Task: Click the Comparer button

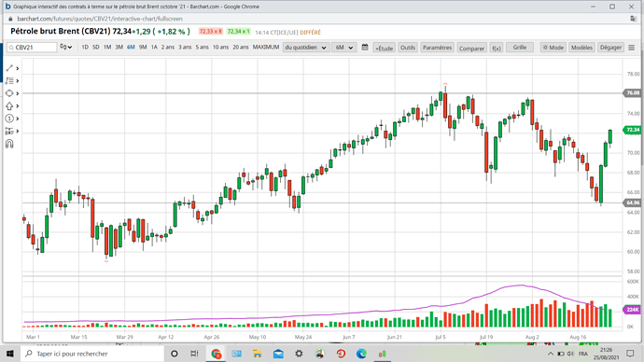Action: [471, 48]
